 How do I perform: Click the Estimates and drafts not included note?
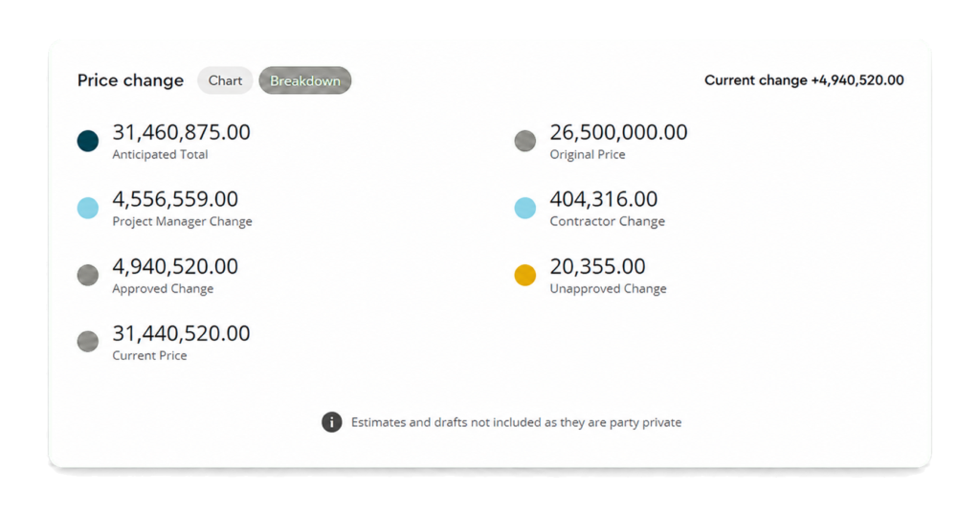(516, 422)
